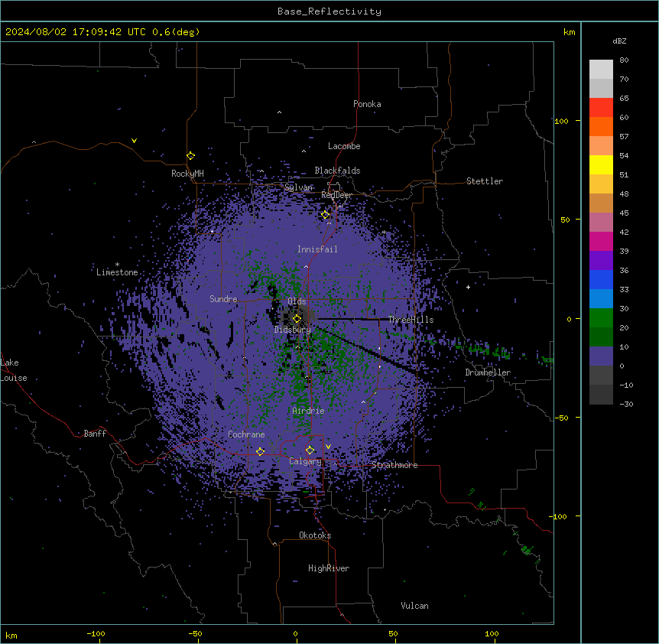The width and height of the screenshot is (659, 644).
Task: Click the Olds city label
Action: point(297,301)
